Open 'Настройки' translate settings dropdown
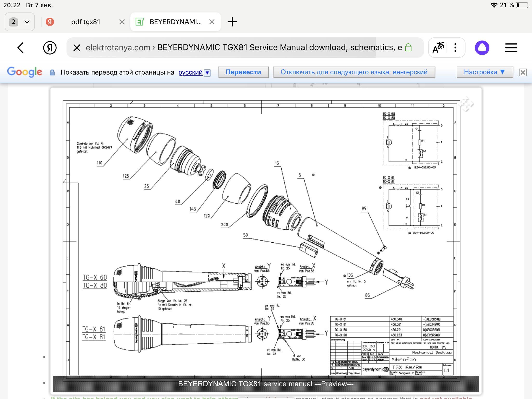532x399 pixels. [485, 72]
